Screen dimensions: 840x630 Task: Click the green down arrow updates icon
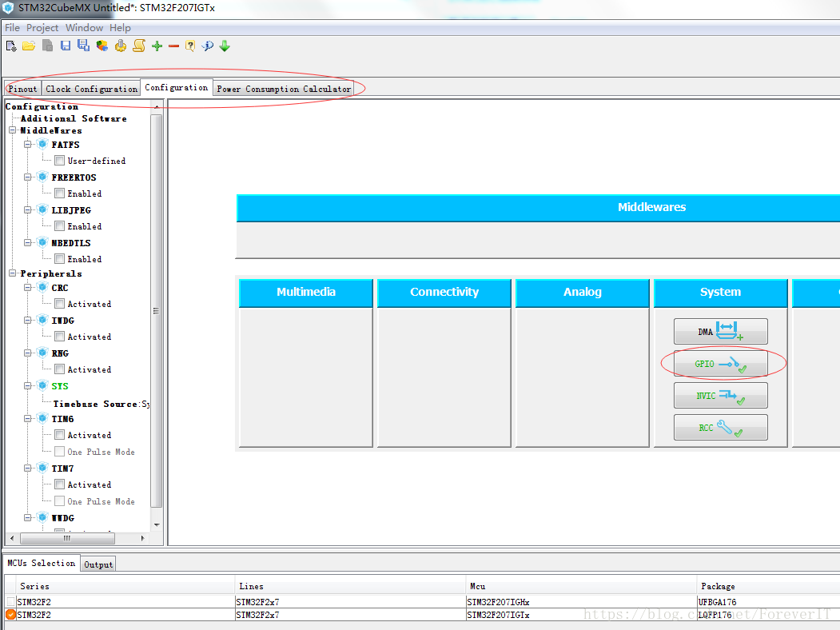225,46
